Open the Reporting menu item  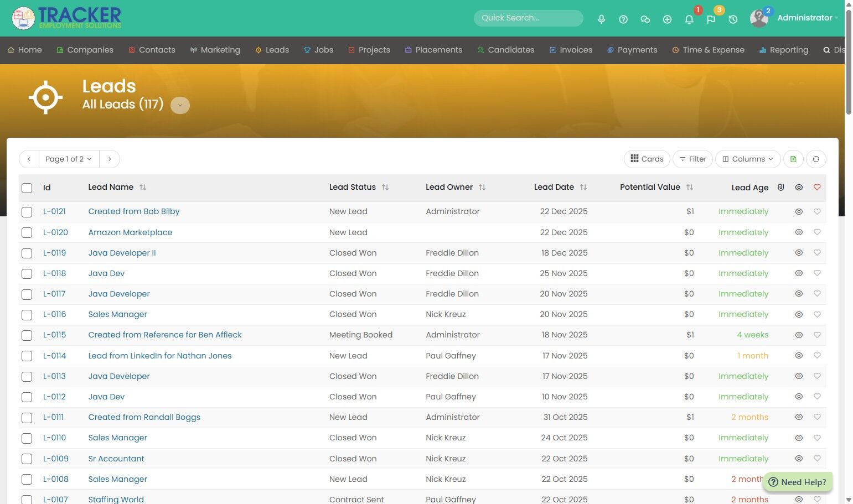[x=784, y=50]
